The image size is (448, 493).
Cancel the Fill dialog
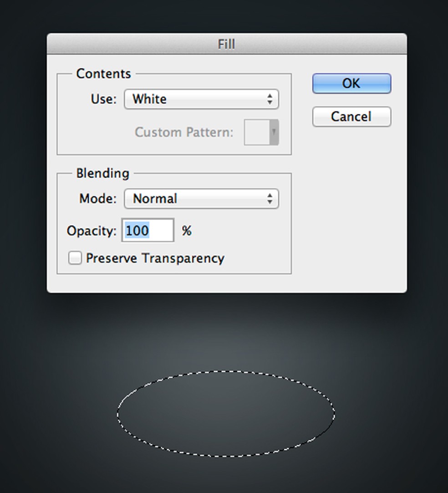[351, 117]
